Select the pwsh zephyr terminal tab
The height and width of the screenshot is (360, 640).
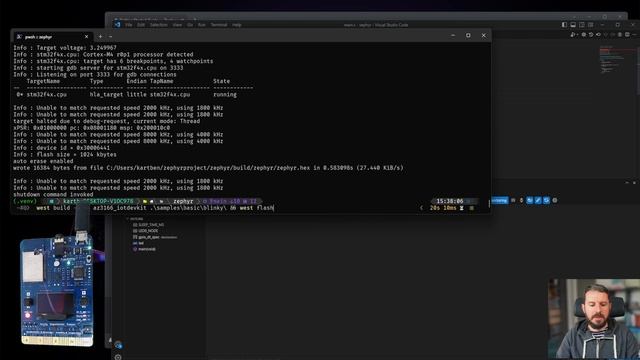pyautogui.click(x=52, y=37)
